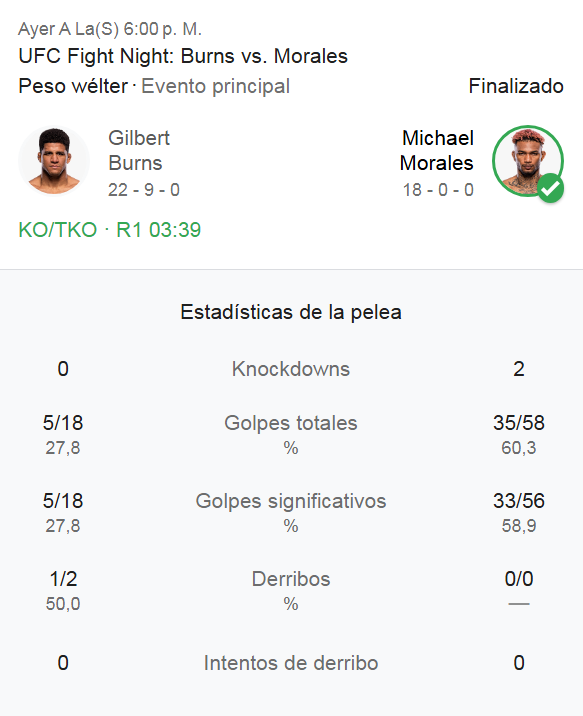583x716 pixels.
Task: Click Gilbert Burns' fighter photo
Action: tap(54, 161)
